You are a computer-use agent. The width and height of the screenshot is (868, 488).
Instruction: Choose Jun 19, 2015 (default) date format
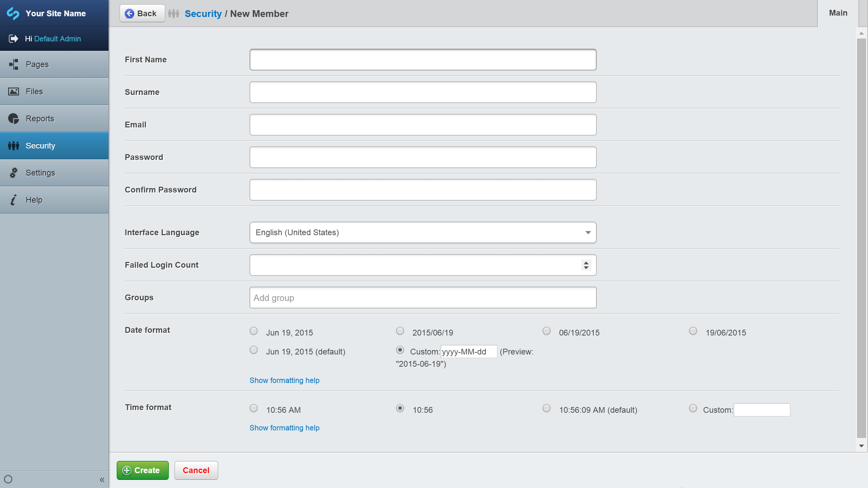coord(253,350)
